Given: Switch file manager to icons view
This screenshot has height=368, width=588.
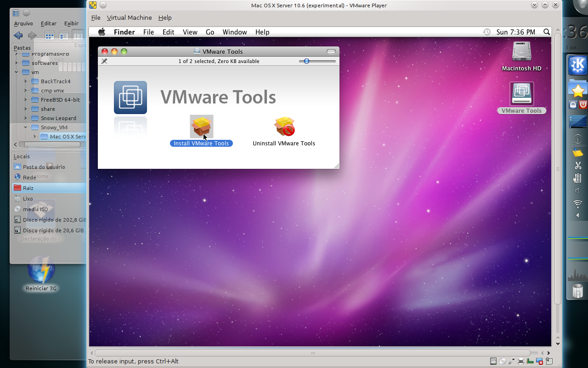Looking at the screenshot, I should [50, 35].
